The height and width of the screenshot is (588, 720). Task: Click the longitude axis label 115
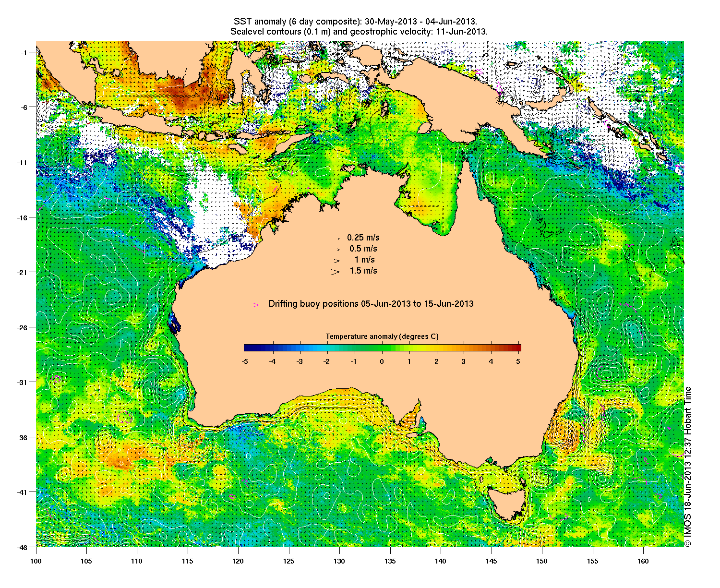click(x=188, y=561)
